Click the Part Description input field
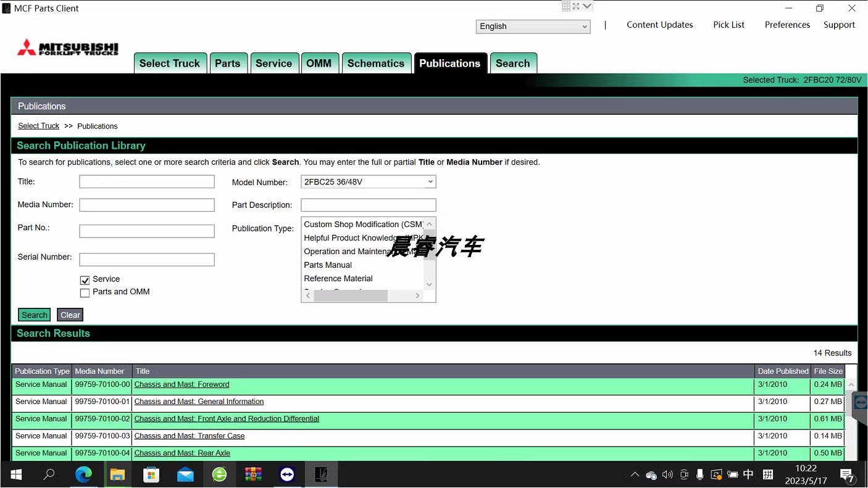868x488 pixels. click(x=369, y=205)
